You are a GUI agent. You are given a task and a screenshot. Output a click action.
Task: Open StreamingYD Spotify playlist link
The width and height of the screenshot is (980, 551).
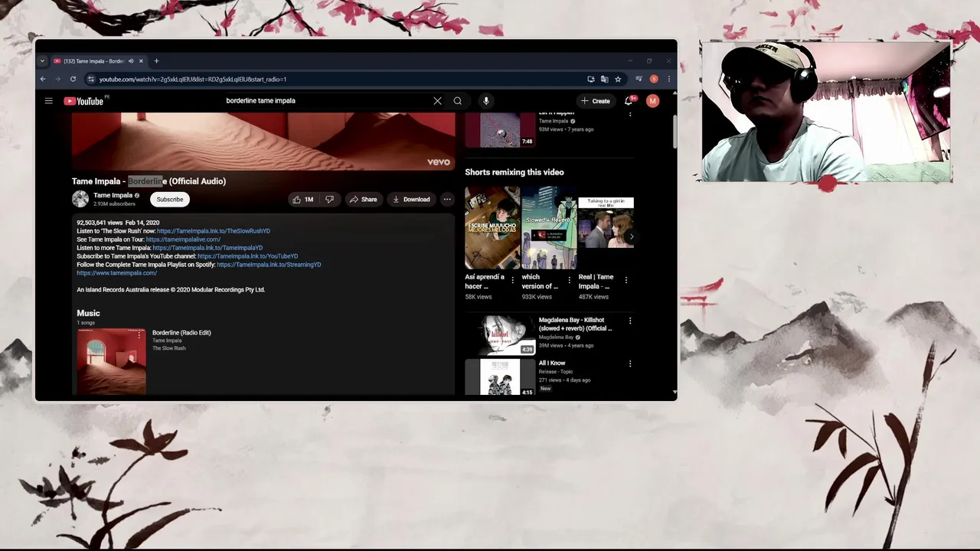[269, 265]
